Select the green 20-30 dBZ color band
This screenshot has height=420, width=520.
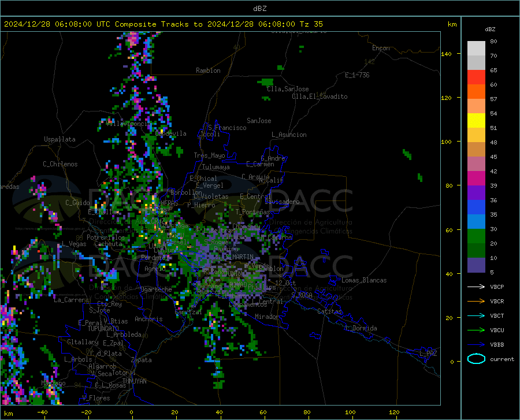(476, 236)
